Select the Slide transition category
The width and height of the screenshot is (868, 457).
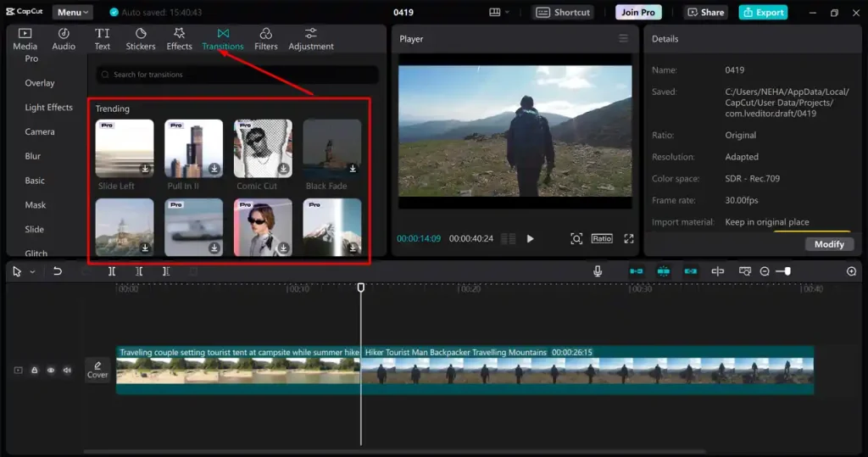point(34,229)
